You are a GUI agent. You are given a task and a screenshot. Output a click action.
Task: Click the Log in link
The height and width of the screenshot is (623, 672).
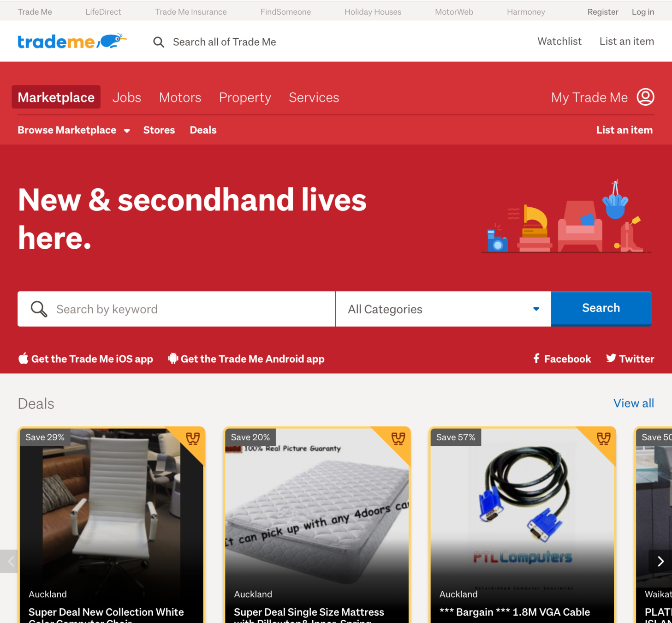click(642, 12)
